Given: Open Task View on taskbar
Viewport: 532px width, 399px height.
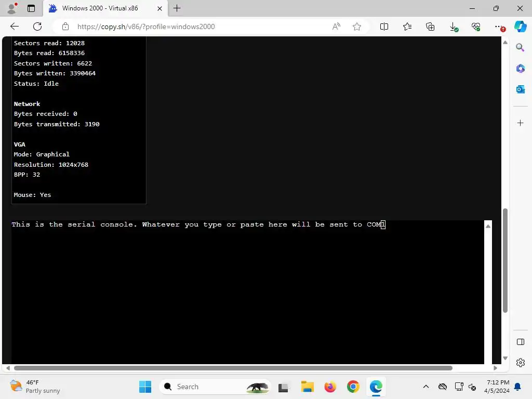Looking at the screenshot, I should [283, 387].
